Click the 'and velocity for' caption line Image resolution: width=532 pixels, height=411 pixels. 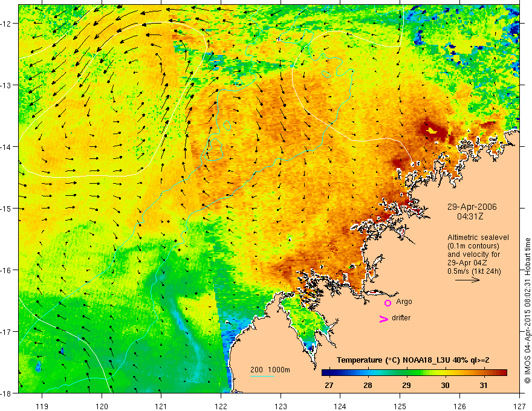473,254
